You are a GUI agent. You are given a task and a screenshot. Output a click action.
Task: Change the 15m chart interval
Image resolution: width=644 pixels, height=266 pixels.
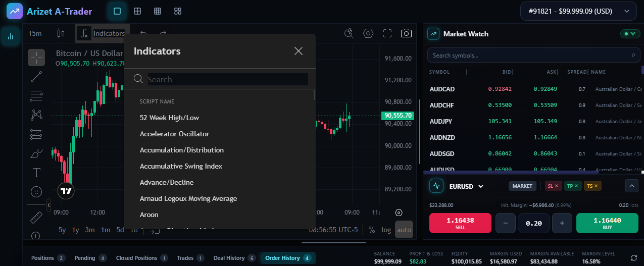coord(35,33)
